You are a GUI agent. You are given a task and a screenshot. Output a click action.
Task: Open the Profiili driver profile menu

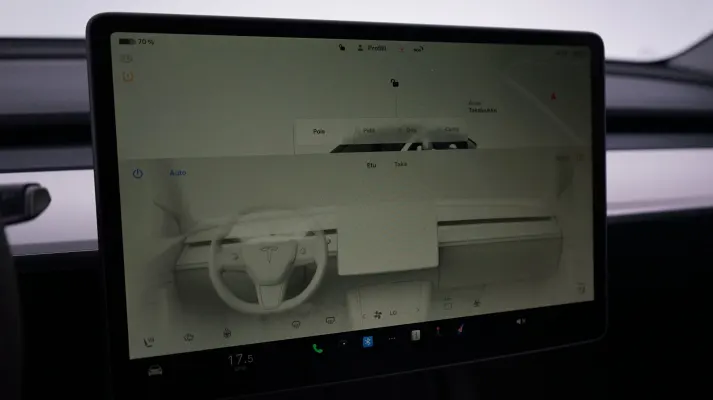(372, 48)
